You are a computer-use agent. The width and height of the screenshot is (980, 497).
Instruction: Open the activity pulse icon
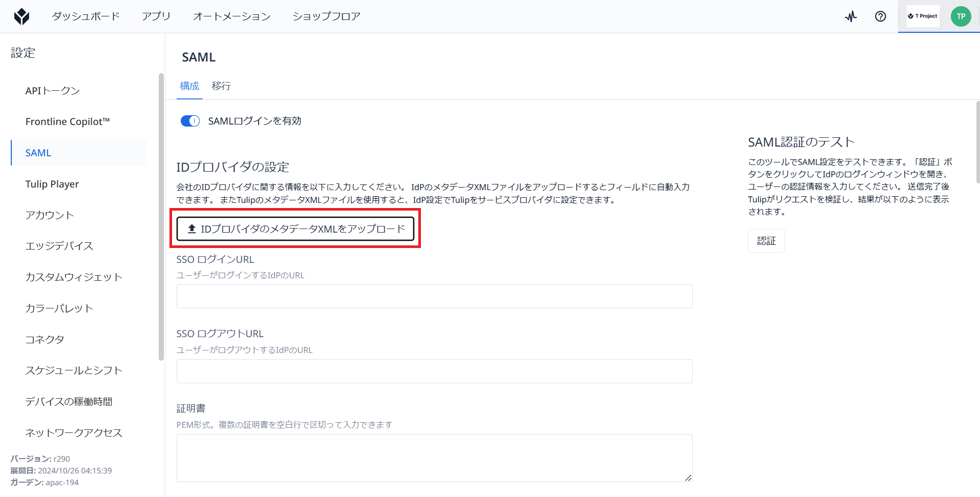pos(851,16)
